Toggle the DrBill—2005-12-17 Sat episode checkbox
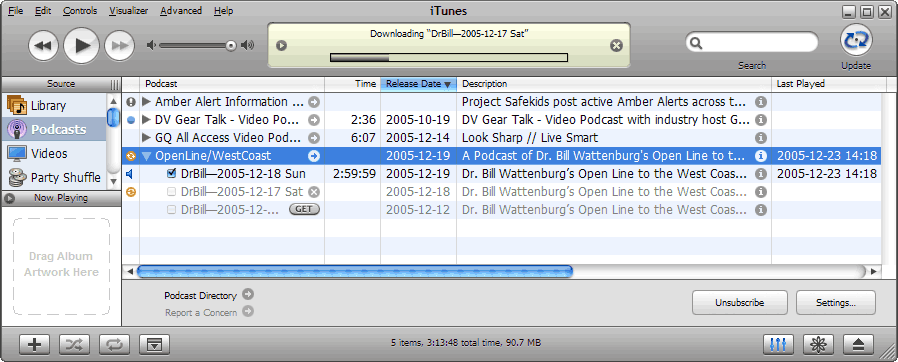 click(x=171, y=191)
